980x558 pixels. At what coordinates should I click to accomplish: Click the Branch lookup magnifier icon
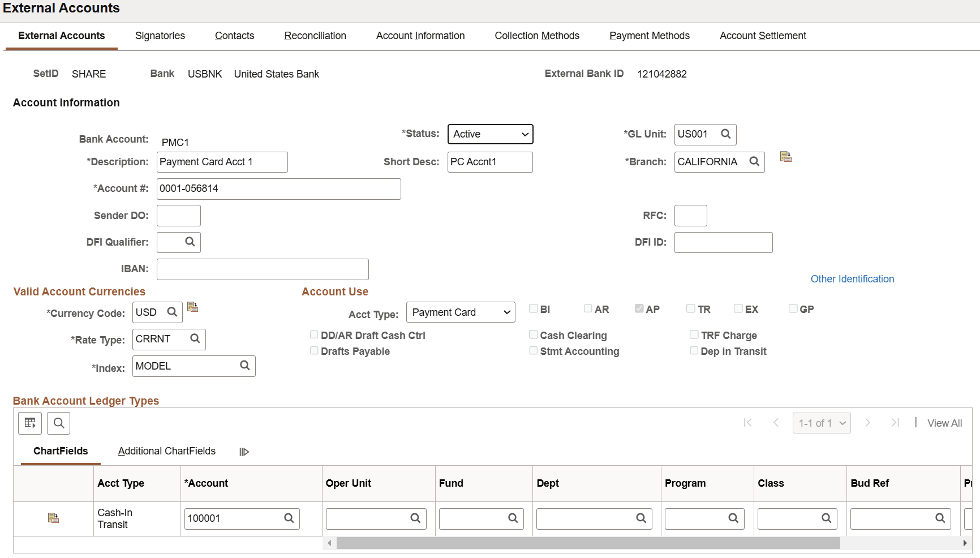click(x=754, y=161)
